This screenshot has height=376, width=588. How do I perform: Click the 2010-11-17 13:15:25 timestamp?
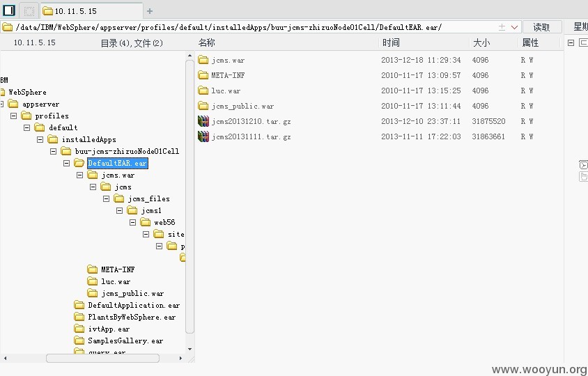coord(421,91)
